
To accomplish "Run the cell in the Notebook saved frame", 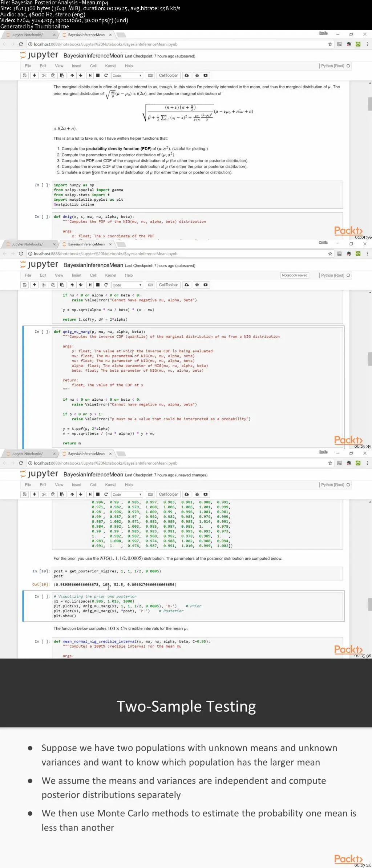I will point(90,285).
